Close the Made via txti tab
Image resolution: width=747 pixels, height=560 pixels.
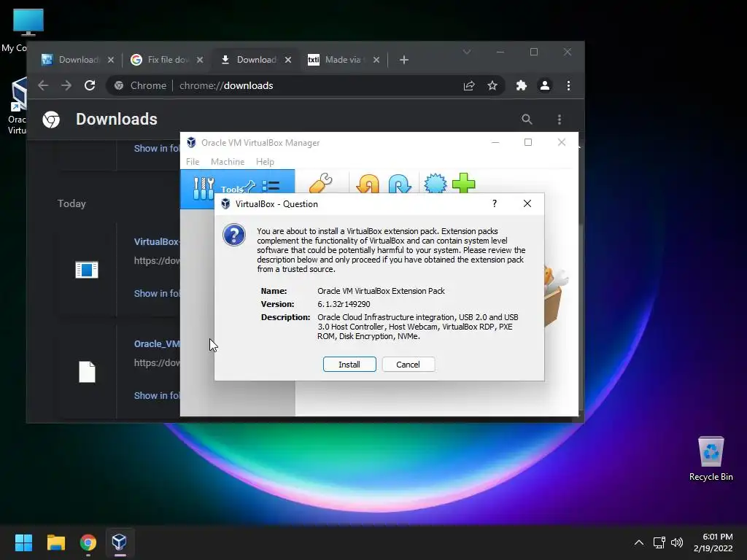(x=376, y=60)
